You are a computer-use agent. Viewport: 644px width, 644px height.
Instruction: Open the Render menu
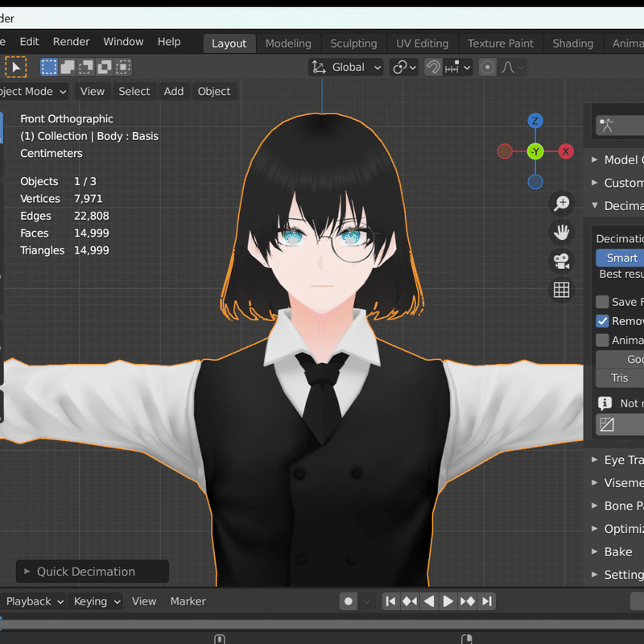71,41
